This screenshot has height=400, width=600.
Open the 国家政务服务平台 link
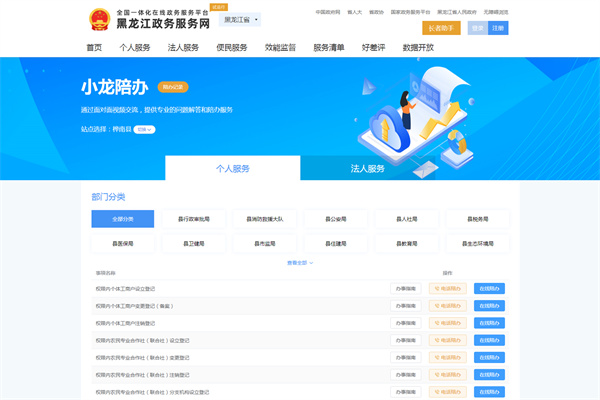pos(410,12)
